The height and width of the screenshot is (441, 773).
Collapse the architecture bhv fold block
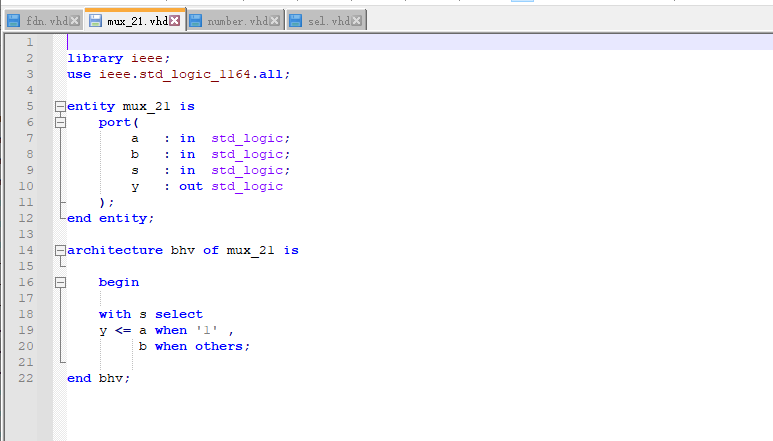pyautogui.click(x=60, y=250)
